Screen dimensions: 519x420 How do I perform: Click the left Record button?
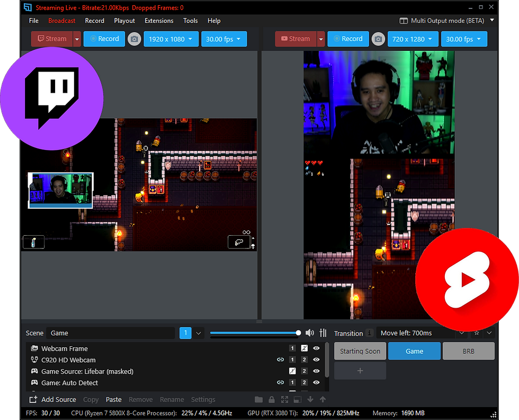click(x=104, y=39)
